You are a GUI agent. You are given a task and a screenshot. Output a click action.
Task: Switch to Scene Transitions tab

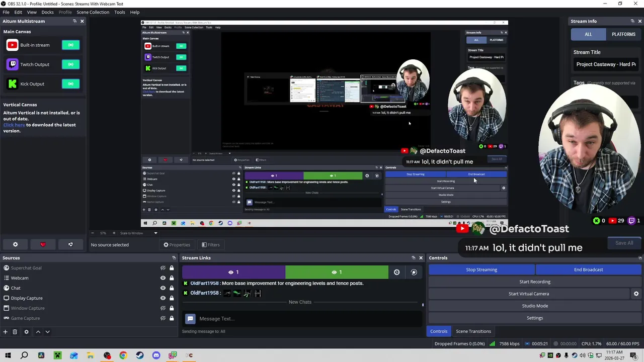(x=473, y=331)
